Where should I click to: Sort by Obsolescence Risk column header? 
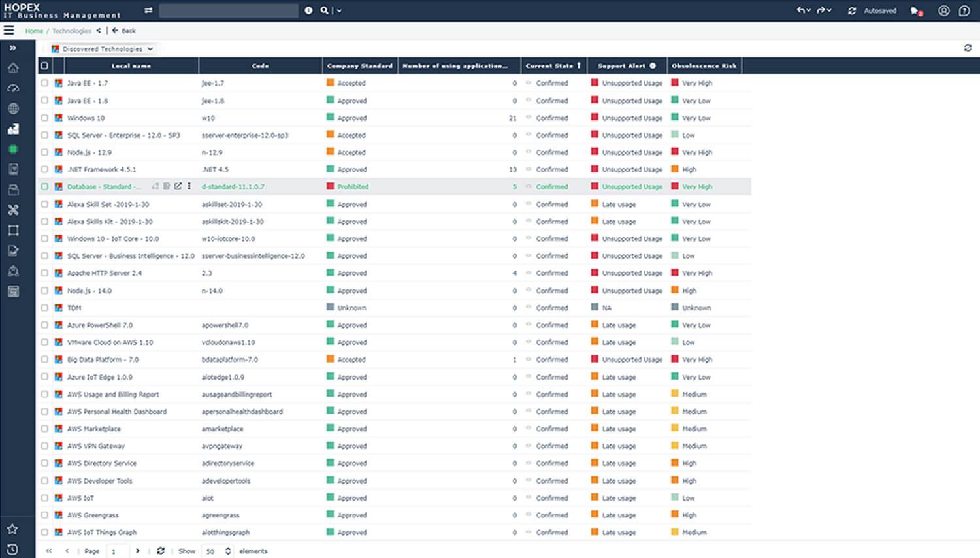point(704,65)
